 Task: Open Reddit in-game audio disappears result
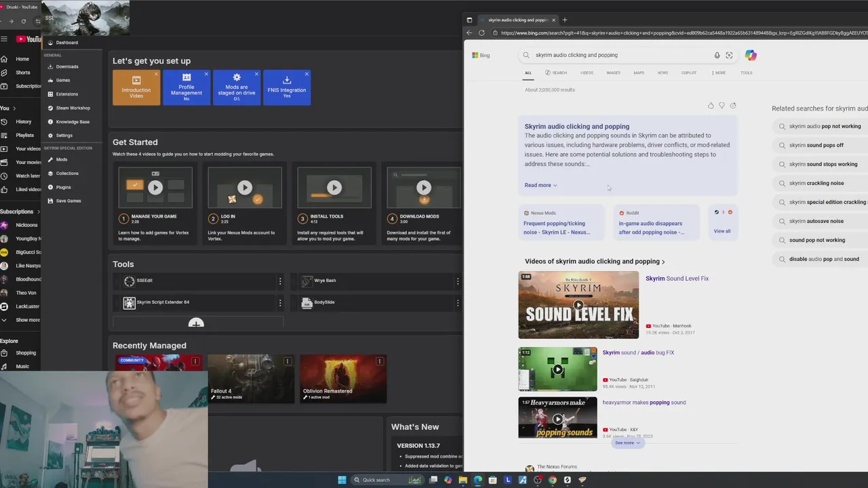point(656,223)
